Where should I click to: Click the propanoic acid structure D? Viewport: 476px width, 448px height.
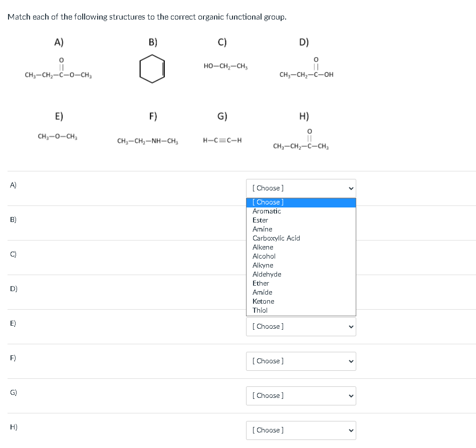coord(306,68)
